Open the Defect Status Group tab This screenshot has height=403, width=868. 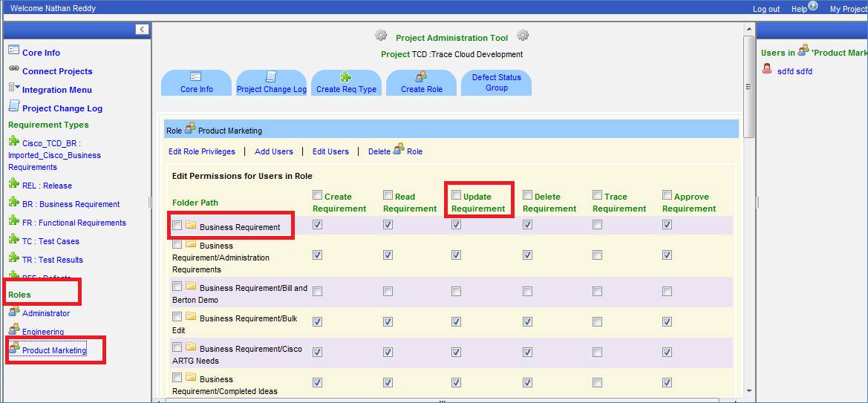click(x=497, y=83)
